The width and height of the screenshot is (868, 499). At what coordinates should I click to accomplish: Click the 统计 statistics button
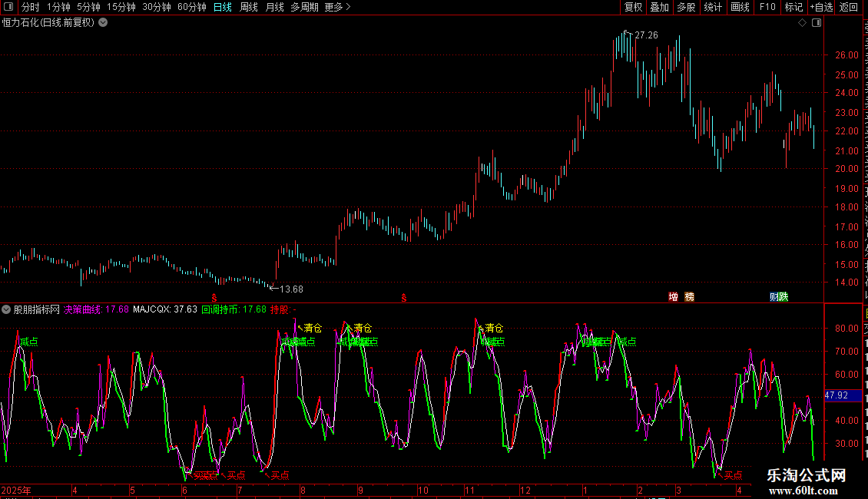[x=712, y=7]
